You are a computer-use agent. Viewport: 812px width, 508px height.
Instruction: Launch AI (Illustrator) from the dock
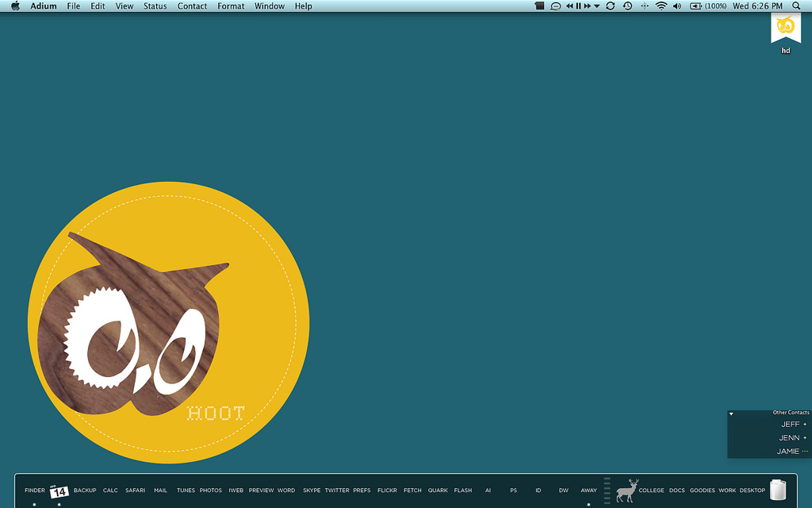[x=488, y=491]
